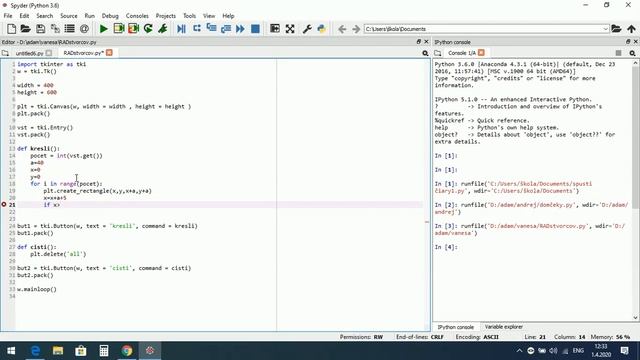This screenshot has height=360, width=640.
Task: Run the current cell
Action: (119, 29)
